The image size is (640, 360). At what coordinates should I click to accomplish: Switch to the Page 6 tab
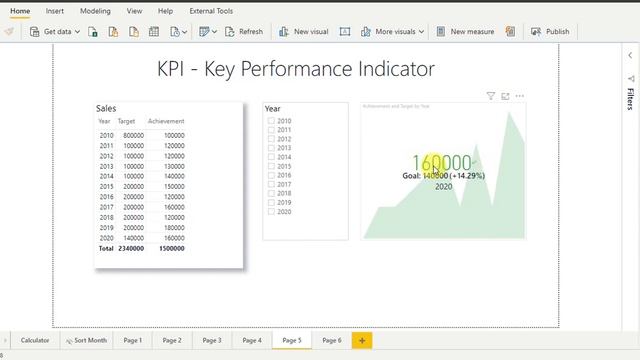[332, 340]
